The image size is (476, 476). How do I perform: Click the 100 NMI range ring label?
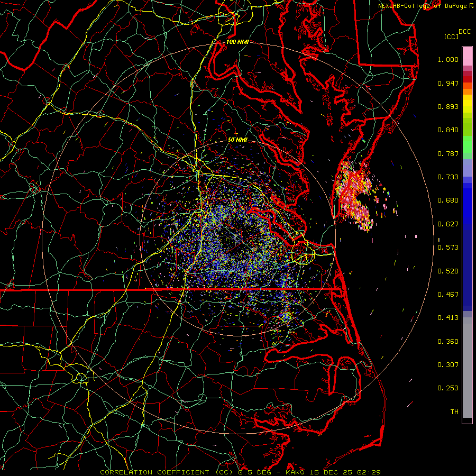click(237, 42)
